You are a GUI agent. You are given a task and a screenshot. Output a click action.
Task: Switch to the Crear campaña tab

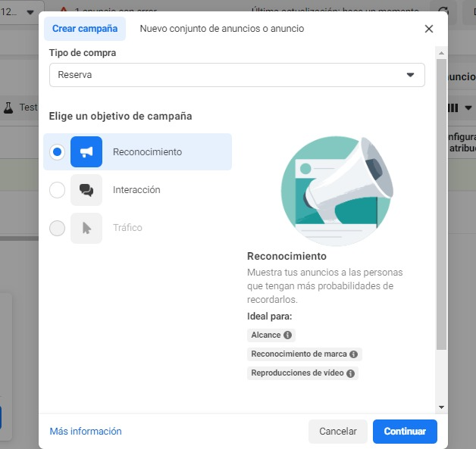click(x=85, y=29)
